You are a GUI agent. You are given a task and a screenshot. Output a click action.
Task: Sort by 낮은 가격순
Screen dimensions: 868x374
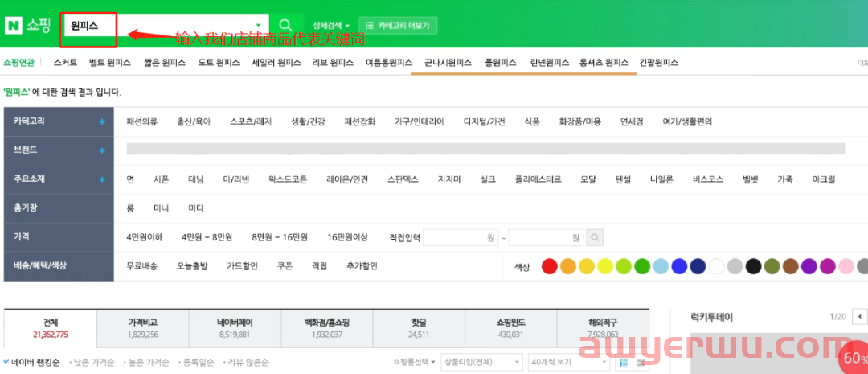pyautogui.click(x=93, y=363)
